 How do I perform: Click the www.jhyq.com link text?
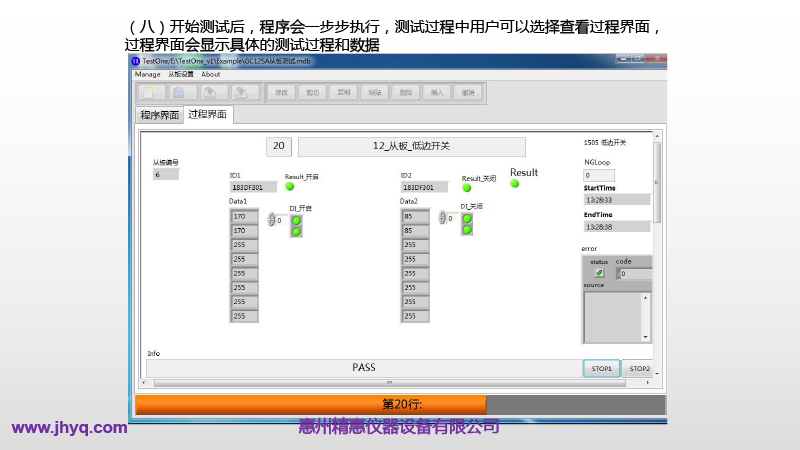point(69,428)
